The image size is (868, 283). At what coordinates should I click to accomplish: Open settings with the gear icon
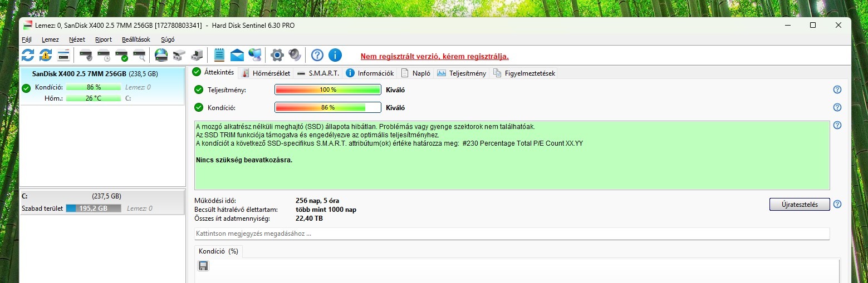point(277,55)
